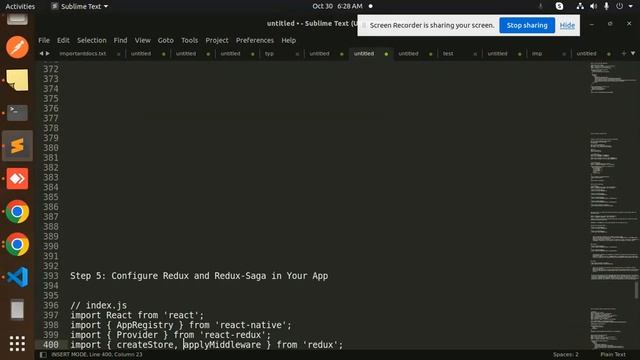Open the Sublime Text app menu in top bar
The height and width of the screenshot is (360, 640).
[x=80, y=6]
